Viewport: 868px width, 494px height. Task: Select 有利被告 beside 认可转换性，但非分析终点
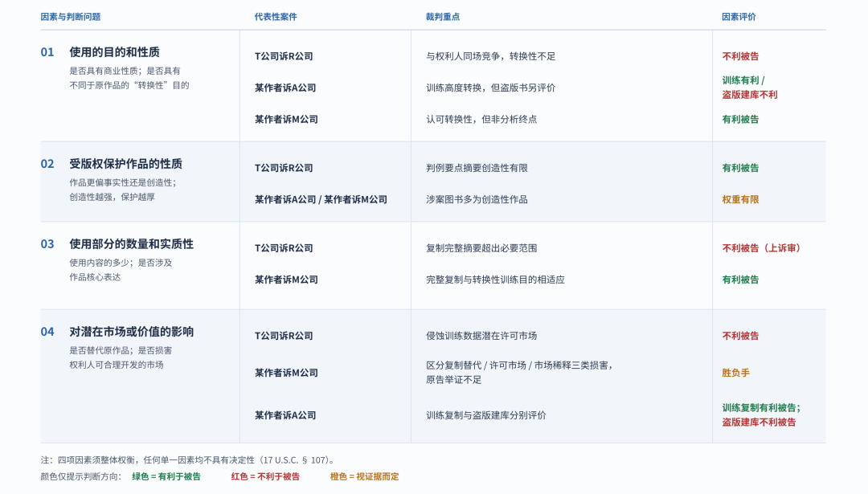[740, 120]
